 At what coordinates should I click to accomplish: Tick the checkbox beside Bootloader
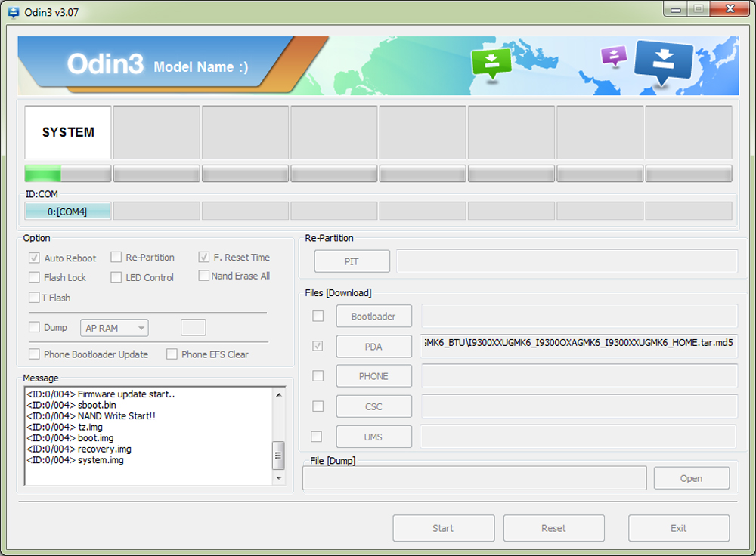tap(318, 316)
